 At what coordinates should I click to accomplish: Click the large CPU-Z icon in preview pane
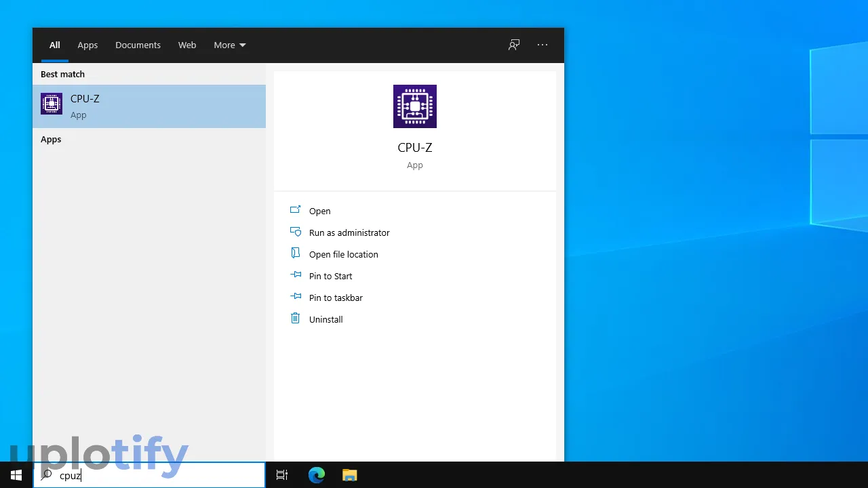(x=415, y=106)
